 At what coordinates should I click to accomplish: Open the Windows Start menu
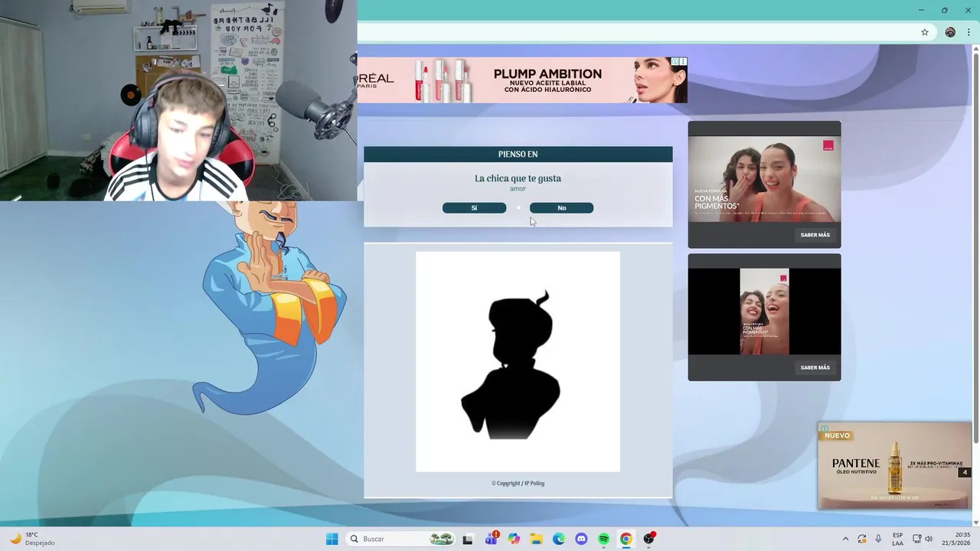coord(332,539)
